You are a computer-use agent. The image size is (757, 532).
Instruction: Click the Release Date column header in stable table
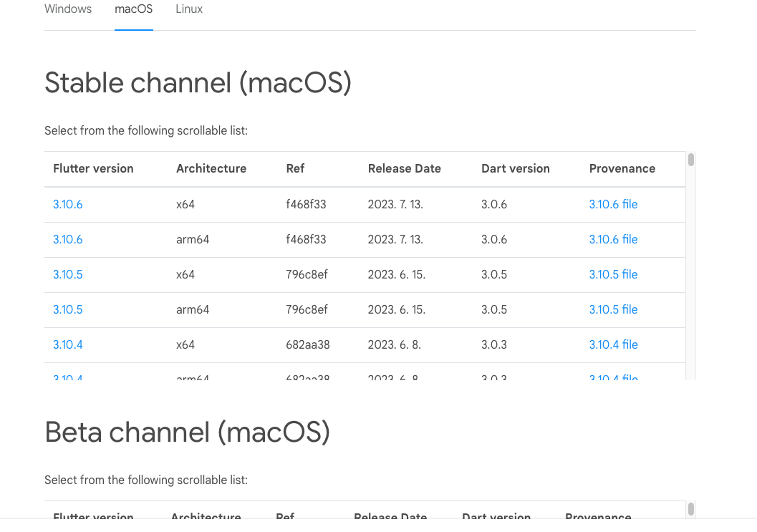[x=405, y=169]
